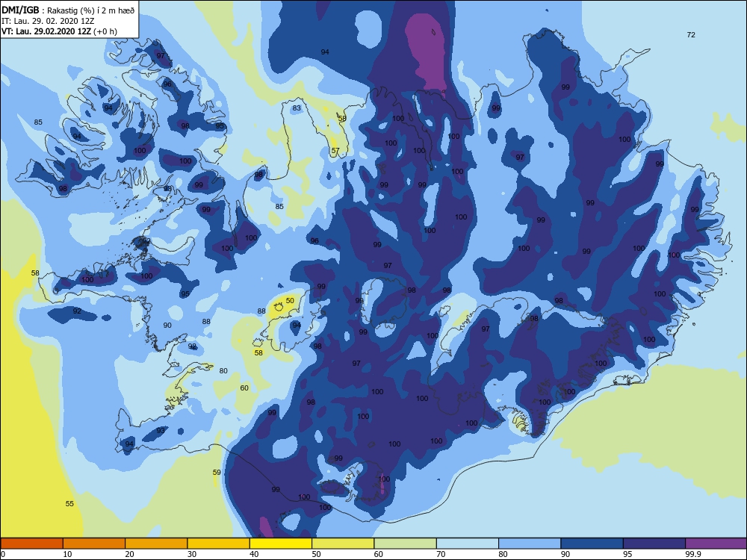The image size is (747, 560).
Task: Click the '59' humidity value on the map
Action: pos(217,473)
